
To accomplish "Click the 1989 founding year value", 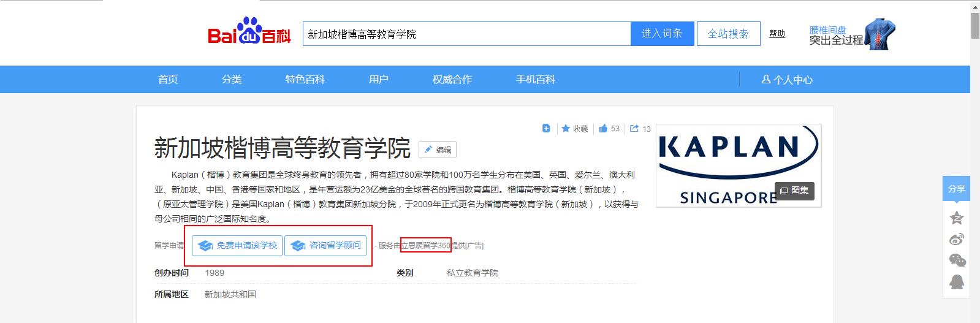I will click(x=215, y=273).
